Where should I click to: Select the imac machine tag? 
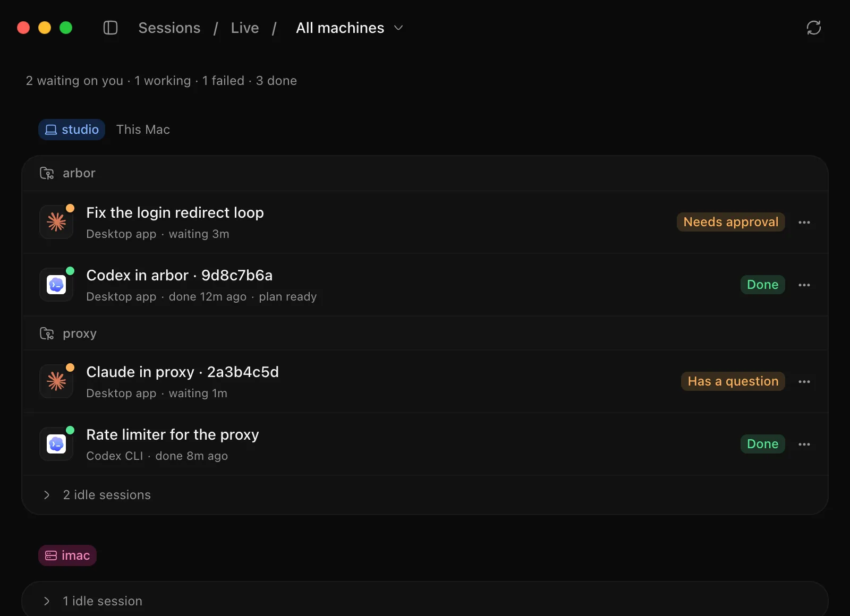coord(67,555)
